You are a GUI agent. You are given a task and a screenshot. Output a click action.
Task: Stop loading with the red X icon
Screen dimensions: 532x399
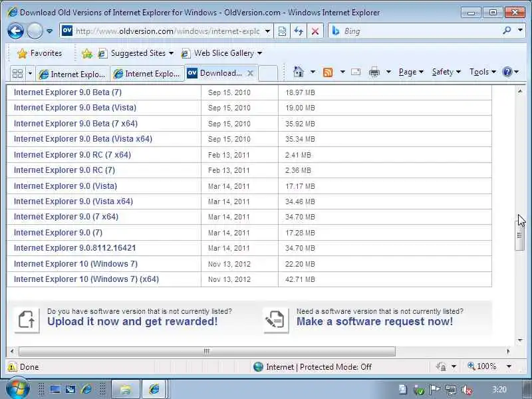[315, 31]
